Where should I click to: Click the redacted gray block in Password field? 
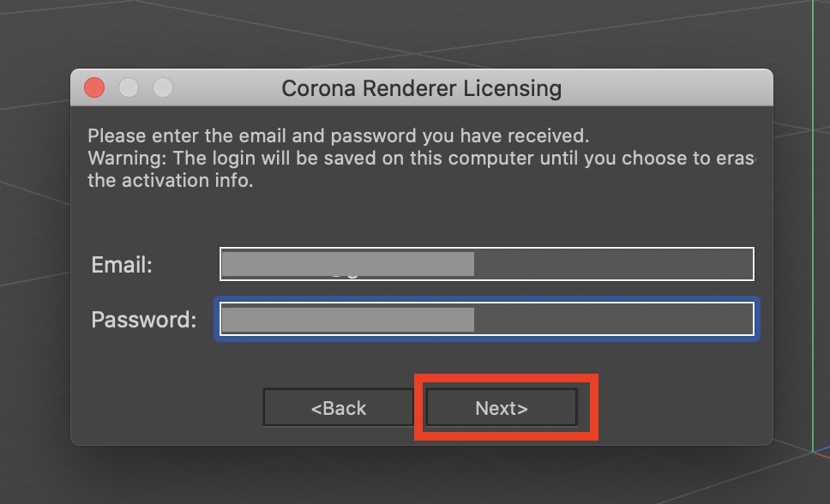(x=347, y=320)
